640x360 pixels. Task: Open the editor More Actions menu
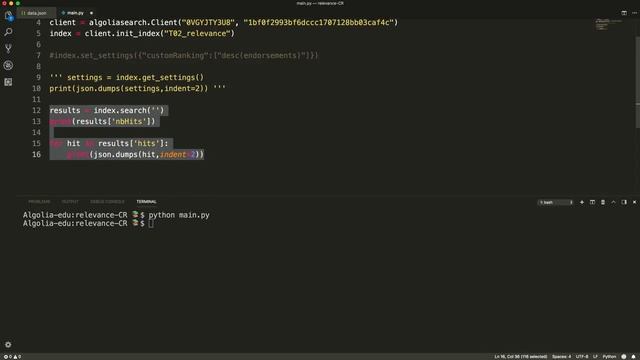[x=634, y=13]
